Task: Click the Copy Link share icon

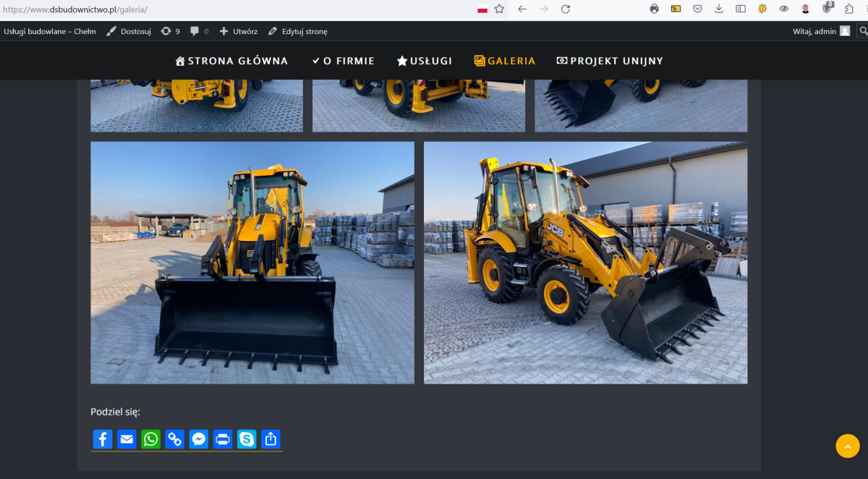Action: click(175, 439)
